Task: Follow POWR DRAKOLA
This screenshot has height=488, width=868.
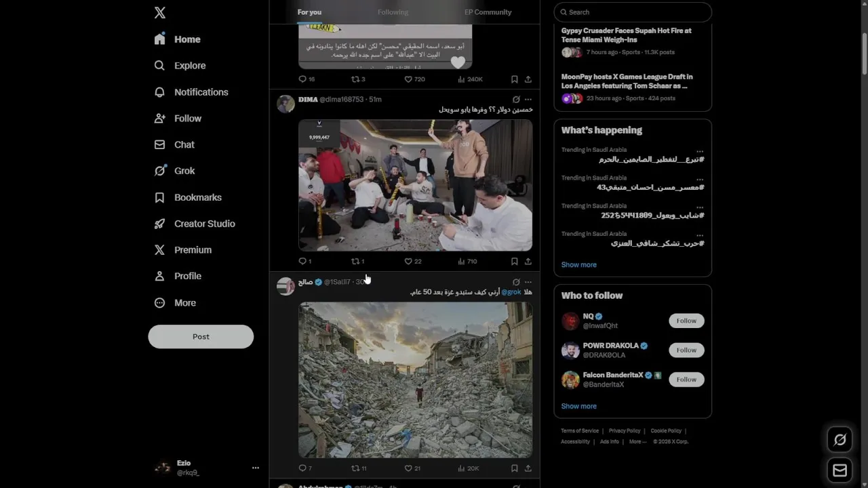Action: [686, 350]
